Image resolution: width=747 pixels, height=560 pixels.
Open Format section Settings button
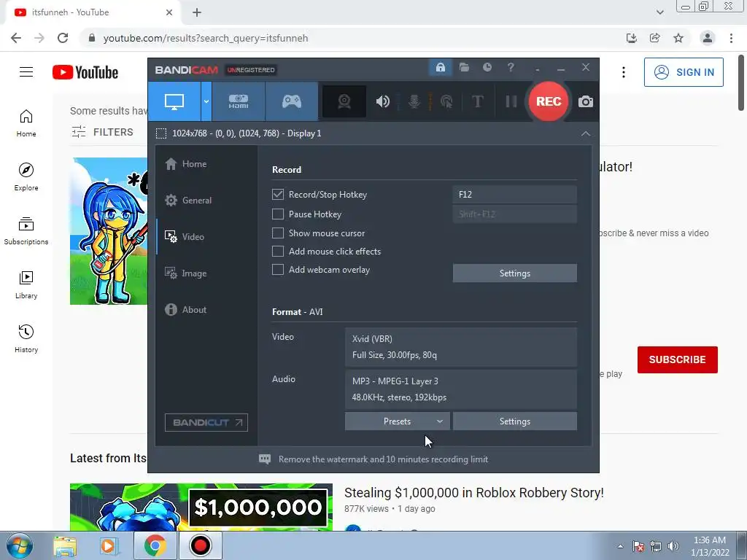tap(514, 421)
